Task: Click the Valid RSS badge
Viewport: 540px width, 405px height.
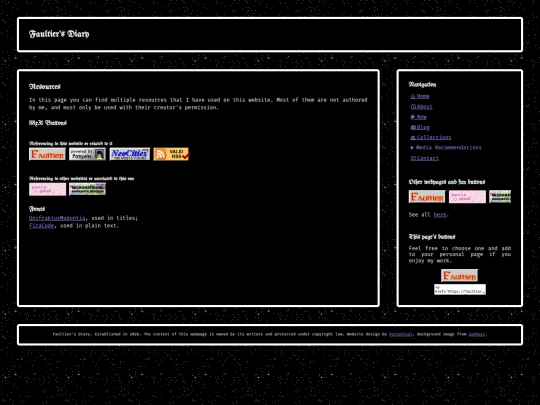Action: [171, 154]
